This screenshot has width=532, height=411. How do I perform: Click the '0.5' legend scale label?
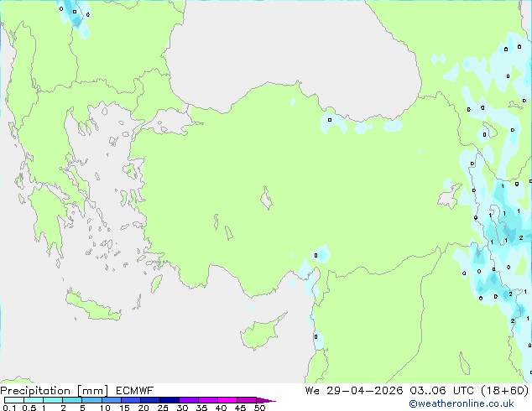pyautogui.click(x=29, y=408)
